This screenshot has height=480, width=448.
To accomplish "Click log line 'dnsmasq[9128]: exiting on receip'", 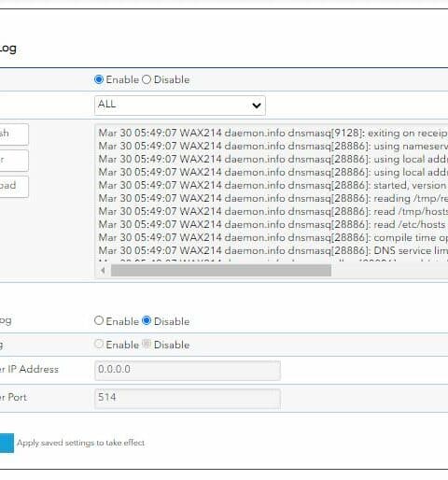I will (273, 134).
